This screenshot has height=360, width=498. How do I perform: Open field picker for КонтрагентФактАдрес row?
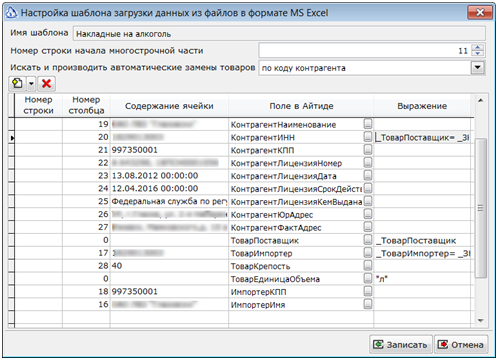pos(368,227)
